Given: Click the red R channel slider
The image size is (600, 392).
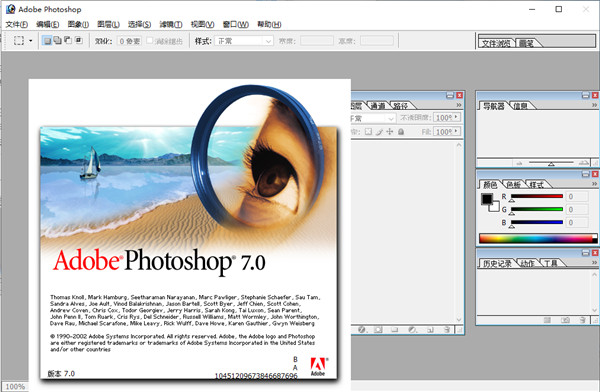Looking at the screenshot, I should coord(537,196).
